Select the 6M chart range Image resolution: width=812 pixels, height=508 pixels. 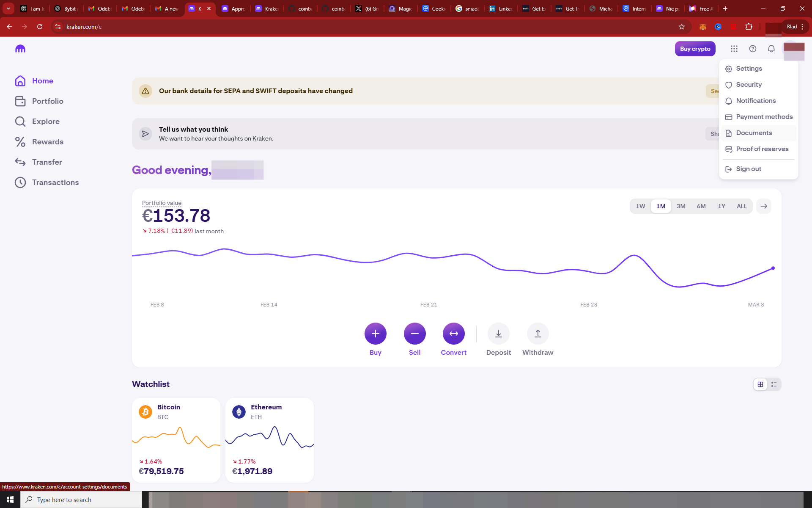click(701, 206)
